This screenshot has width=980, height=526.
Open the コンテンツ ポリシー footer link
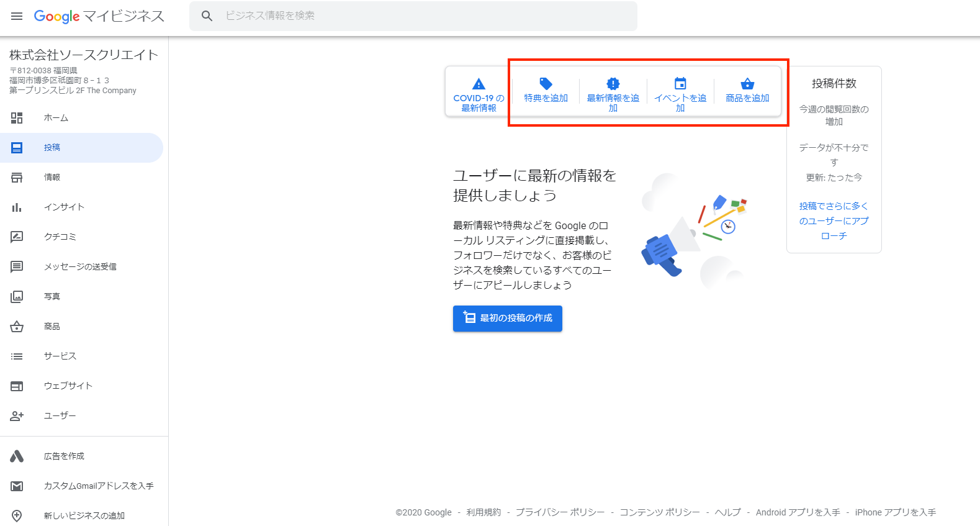[660, 512]
